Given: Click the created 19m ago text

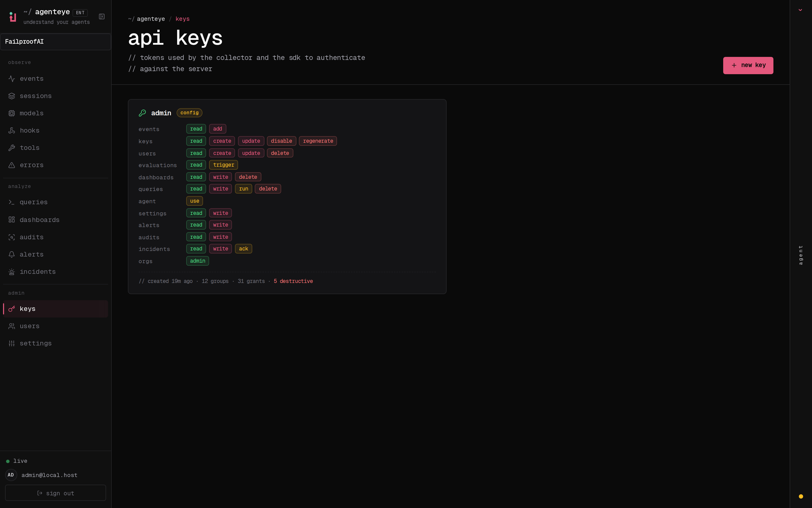Looking at the screenshot, I should pos(170,281).
